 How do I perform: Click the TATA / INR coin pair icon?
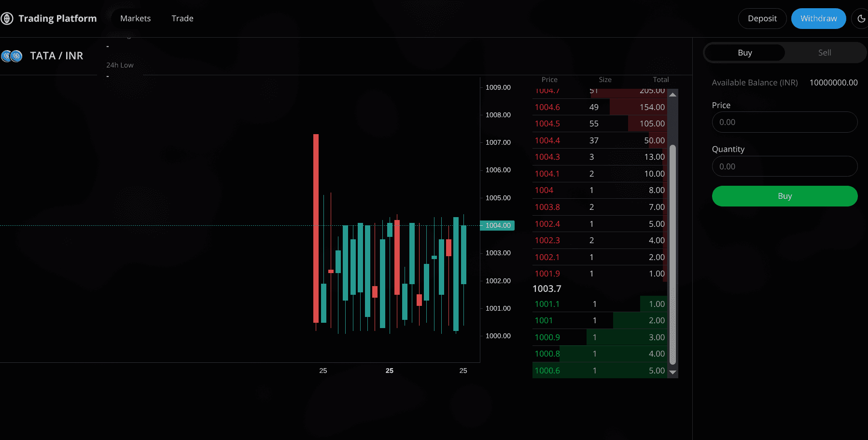[12, 56]
